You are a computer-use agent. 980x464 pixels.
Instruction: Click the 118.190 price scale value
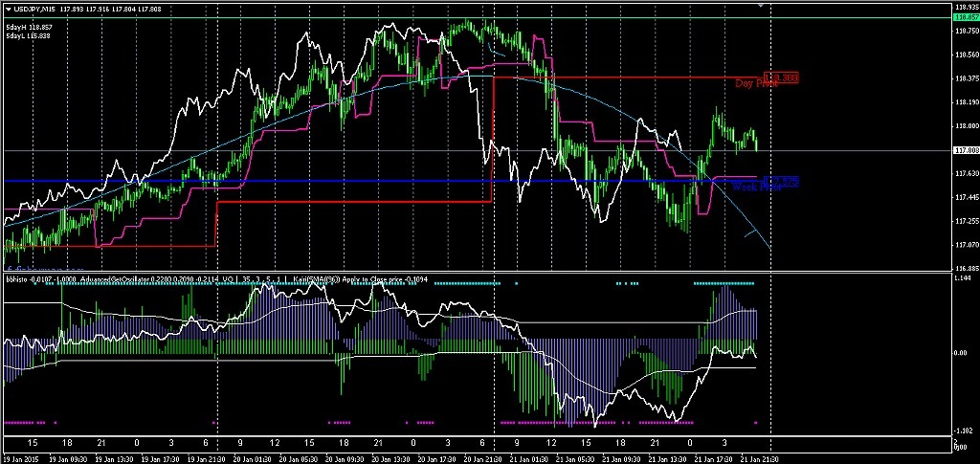pos(967,101)
